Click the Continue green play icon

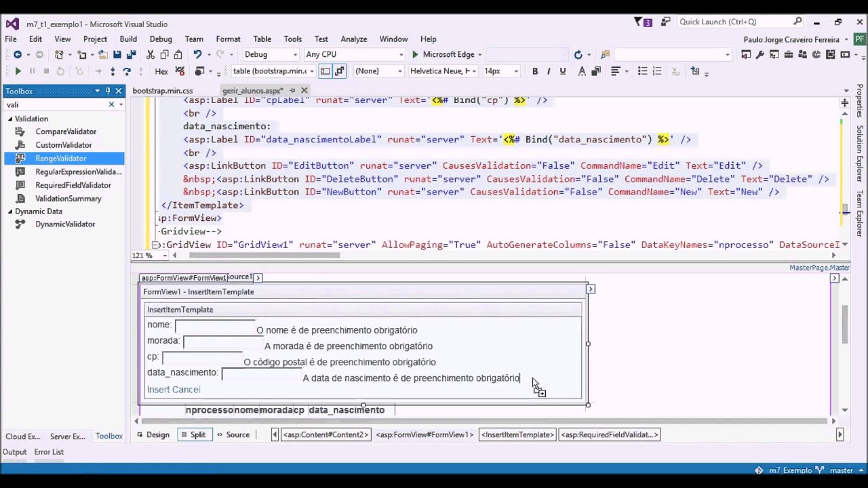[18, 71]
